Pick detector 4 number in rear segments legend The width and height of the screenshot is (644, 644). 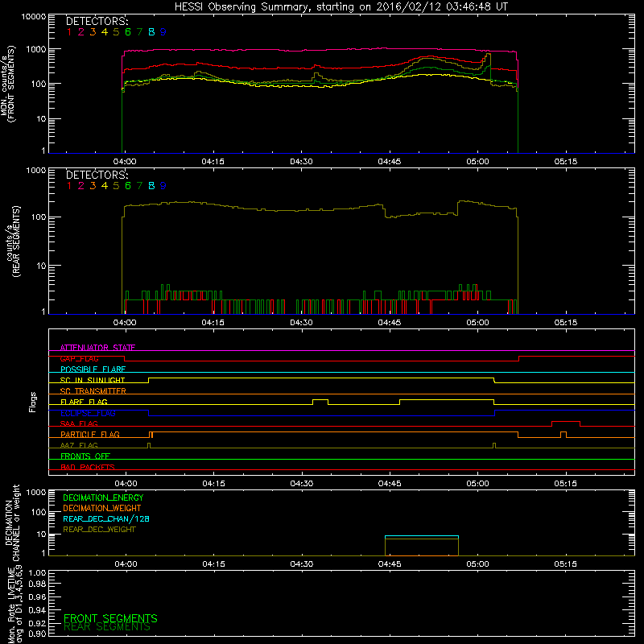pyautogui.click(x=105, y=186)
